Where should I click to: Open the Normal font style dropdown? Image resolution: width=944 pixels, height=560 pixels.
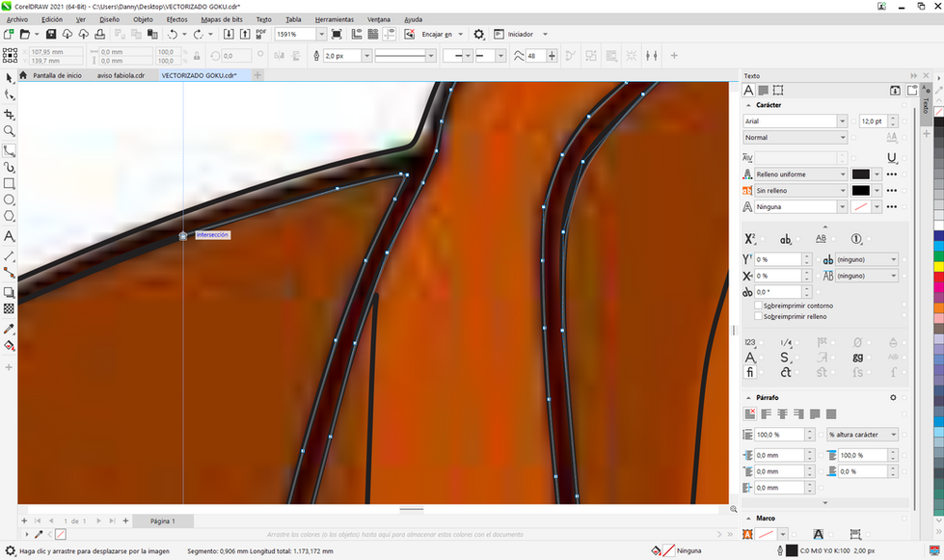[x=842, y=137]
